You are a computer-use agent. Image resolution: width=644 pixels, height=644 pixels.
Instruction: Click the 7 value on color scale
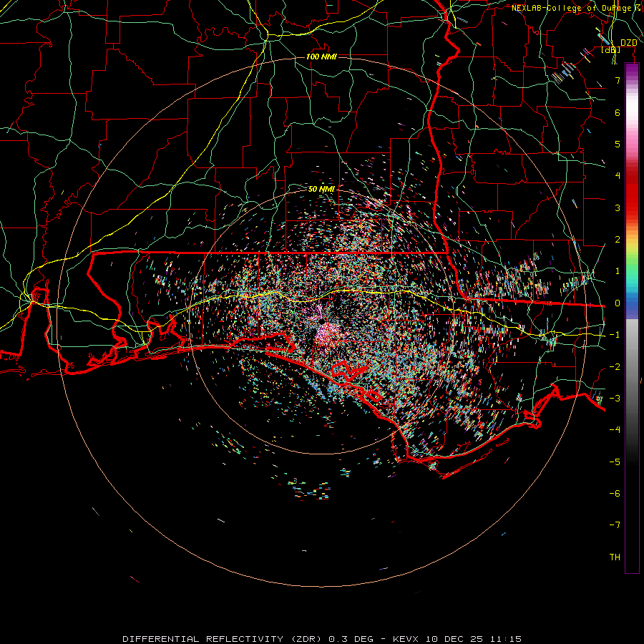click(618, 80)
